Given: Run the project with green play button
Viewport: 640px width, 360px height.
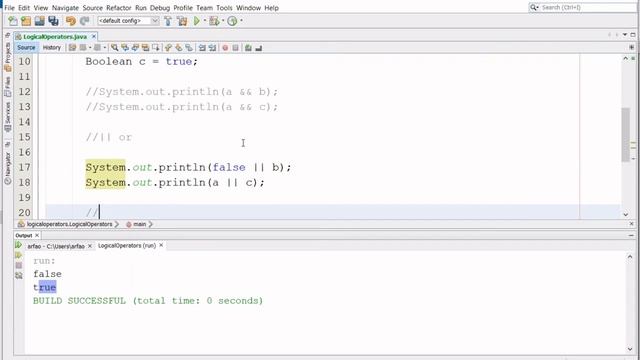Looking at the screenshot, I should (197, 21).
